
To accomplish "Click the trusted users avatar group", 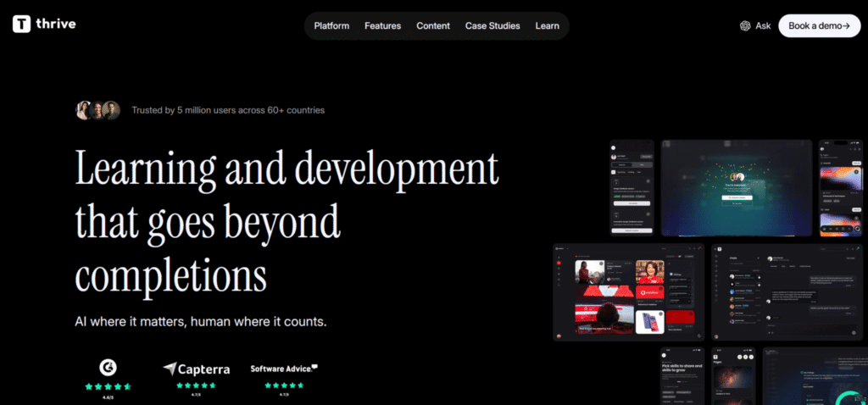I will [98, 110].
